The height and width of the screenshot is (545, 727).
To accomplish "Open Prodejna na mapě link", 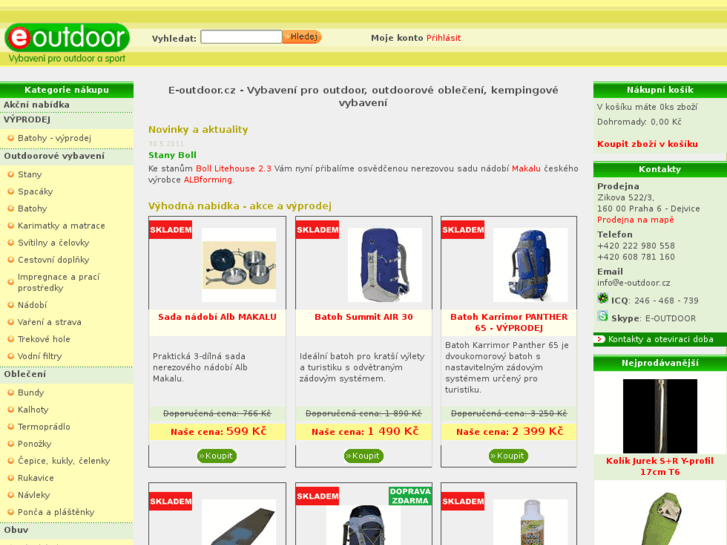I will 635,220.
